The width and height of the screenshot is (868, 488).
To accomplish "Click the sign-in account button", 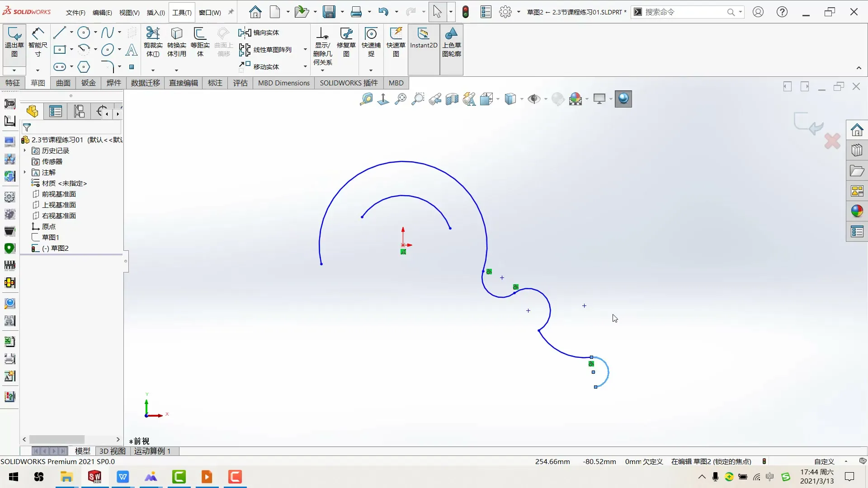I will point(758,12).
